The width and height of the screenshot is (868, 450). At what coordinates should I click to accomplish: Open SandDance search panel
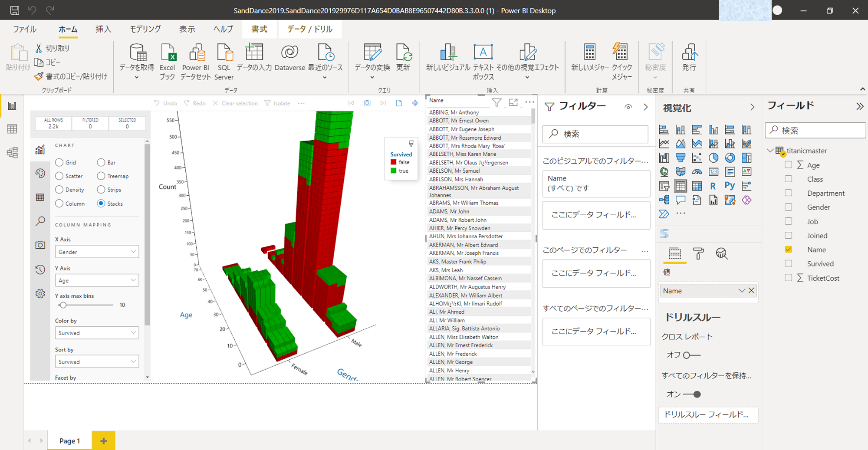click(x=40, y=221)
